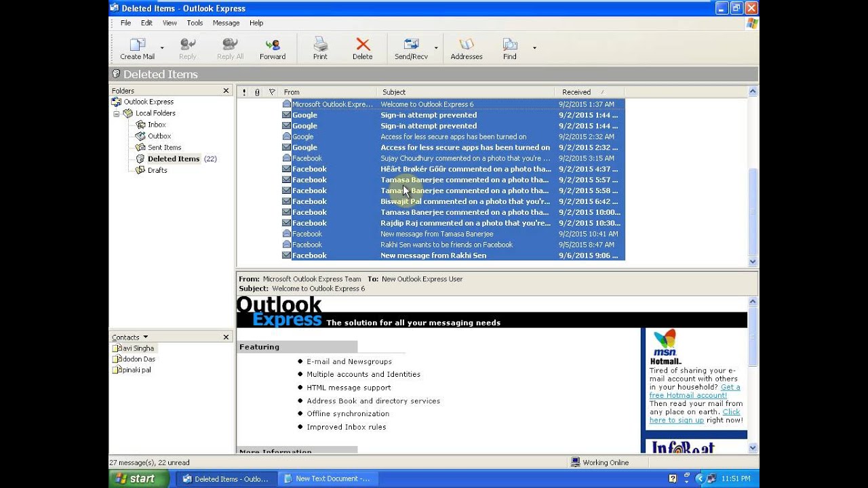Sort by the priority column header

coord(244,92)
